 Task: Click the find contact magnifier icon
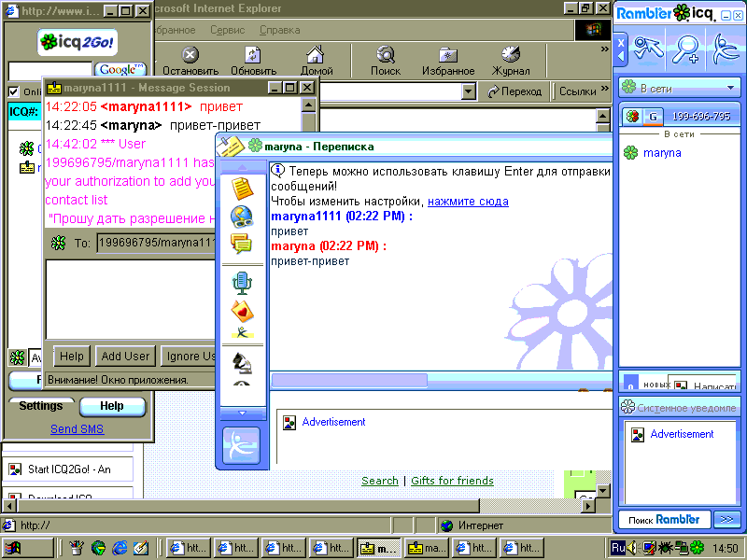(686, 49)
